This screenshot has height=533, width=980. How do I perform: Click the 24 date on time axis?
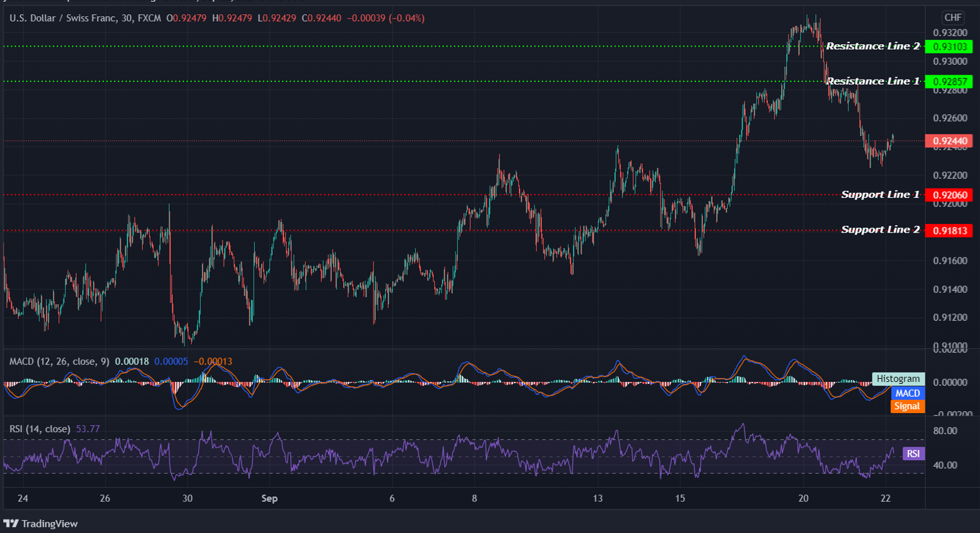[23, 498]
